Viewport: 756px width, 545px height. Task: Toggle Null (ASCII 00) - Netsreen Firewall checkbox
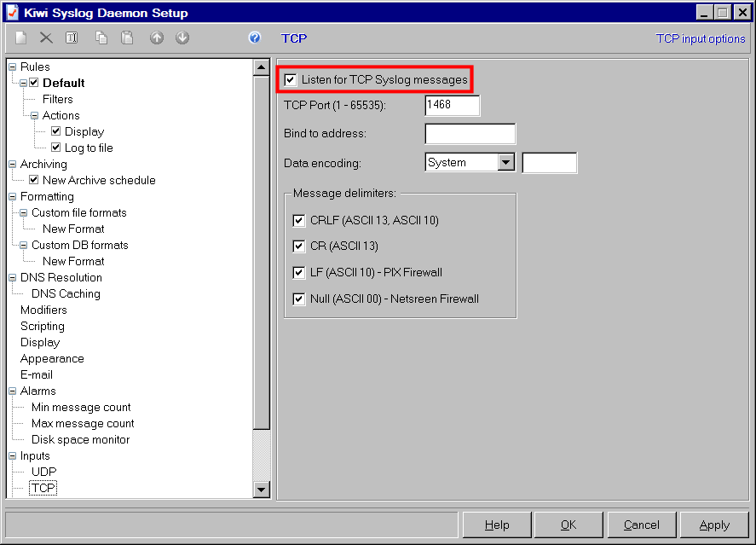(299, 299)
